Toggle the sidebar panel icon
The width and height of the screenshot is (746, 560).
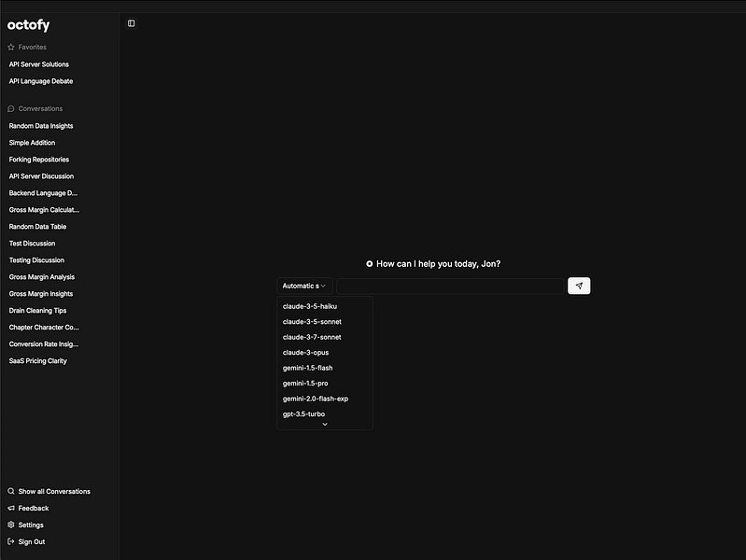click(x=132, y=23)
